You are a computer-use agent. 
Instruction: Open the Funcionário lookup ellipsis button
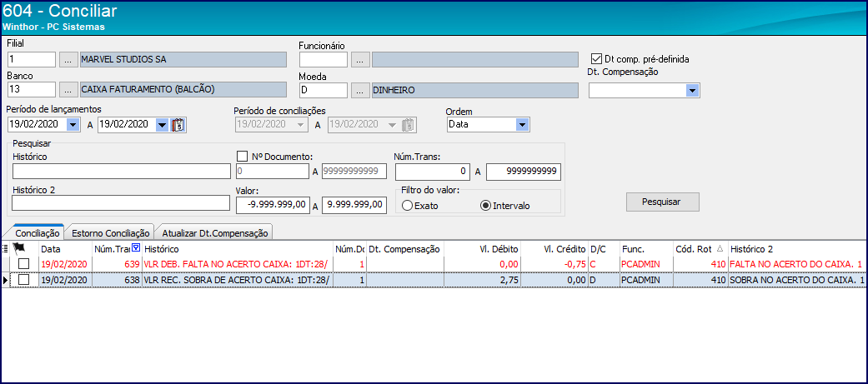pos(359,60)
